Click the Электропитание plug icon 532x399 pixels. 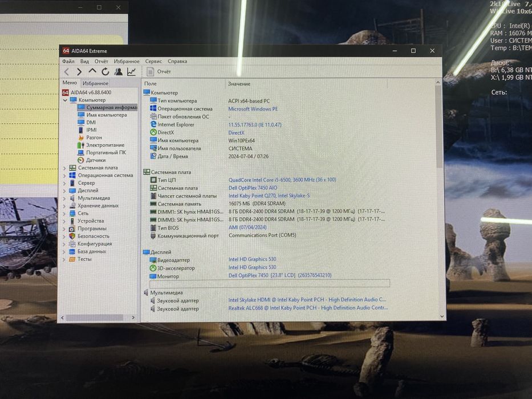tap(81, 145)
